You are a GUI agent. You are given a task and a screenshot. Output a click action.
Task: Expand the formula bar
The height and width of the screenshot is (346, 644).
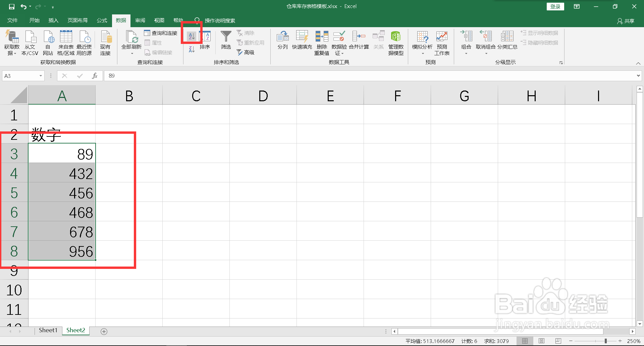coord(638,76)
